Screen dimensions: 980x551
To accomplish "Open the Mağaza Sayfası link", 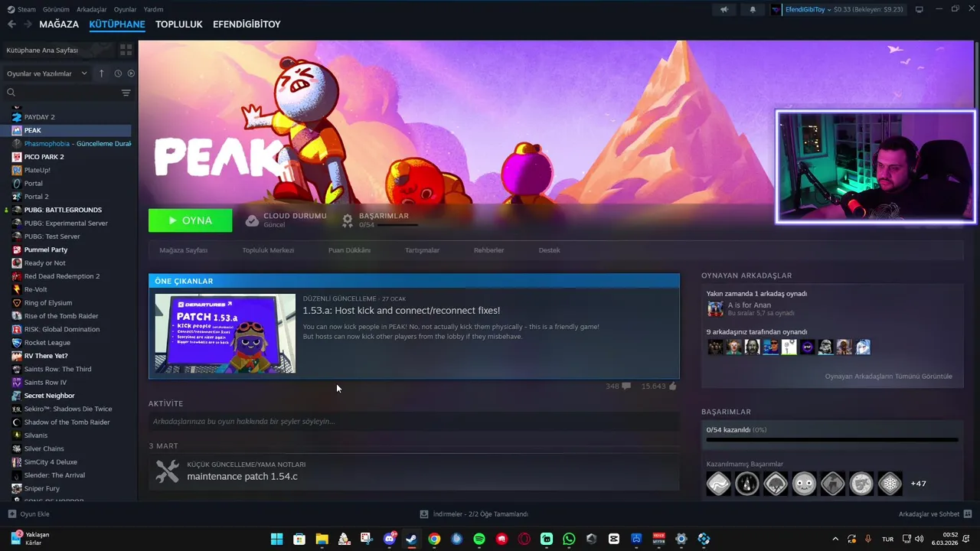I will pyautogui.click(x=184, y=250).
